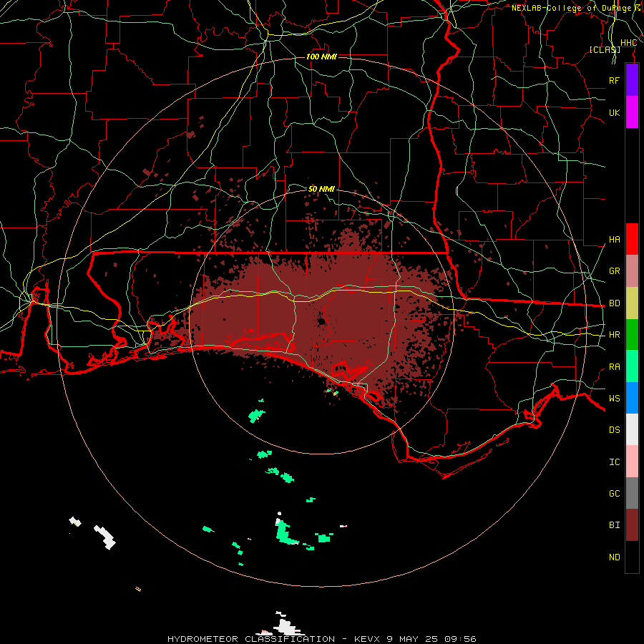This screenshot has width=644, height=644.
Task: Click the '50 NMI' range ring label
Action: 321,189
